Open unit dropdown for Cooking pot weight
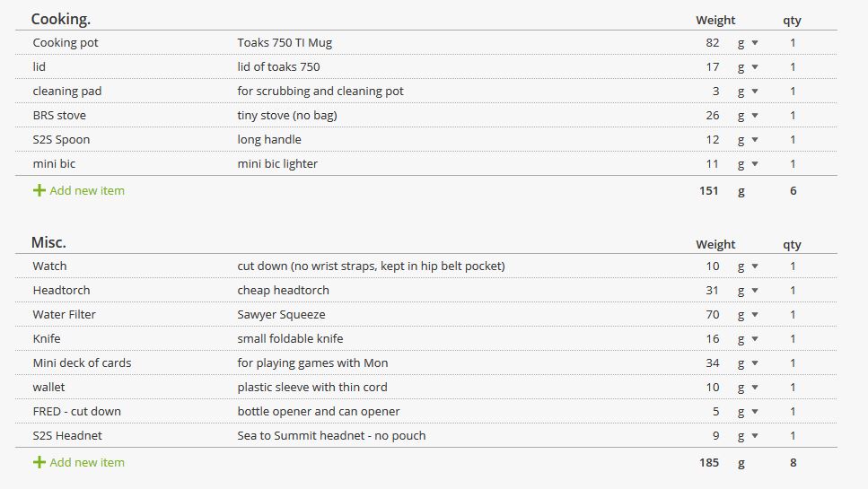The width and height of the screenshot is (868, 489). tap(748, 42)
